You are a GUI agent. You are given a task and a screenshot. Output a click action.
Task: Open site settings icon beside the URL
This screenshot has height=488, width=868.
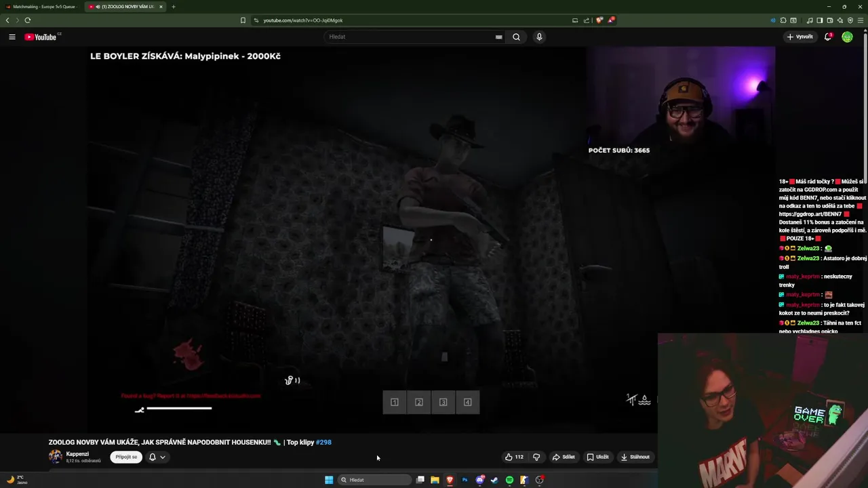coord(256,20)
